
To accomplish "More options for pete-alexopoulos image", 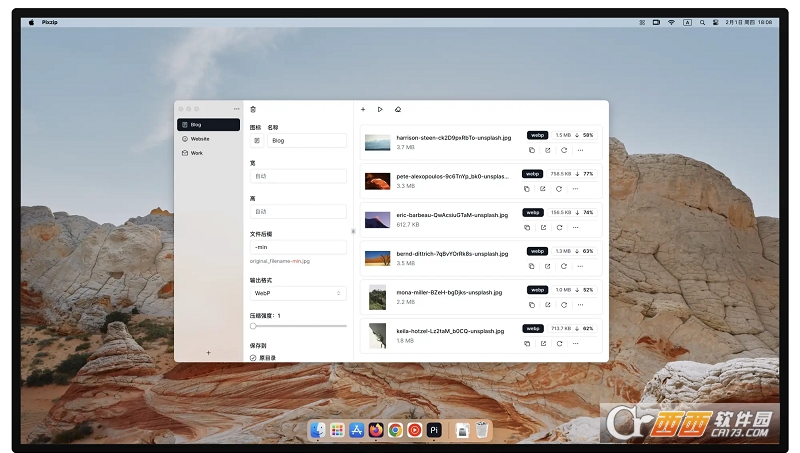I will (x=575, y=189).
